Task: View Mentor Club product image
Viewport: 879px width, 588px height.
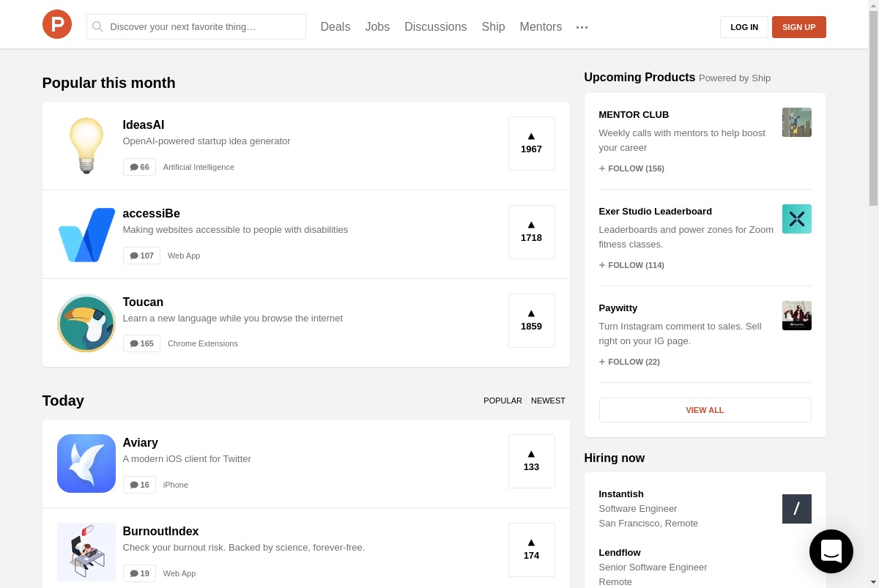Action: (x=797, y=122)
